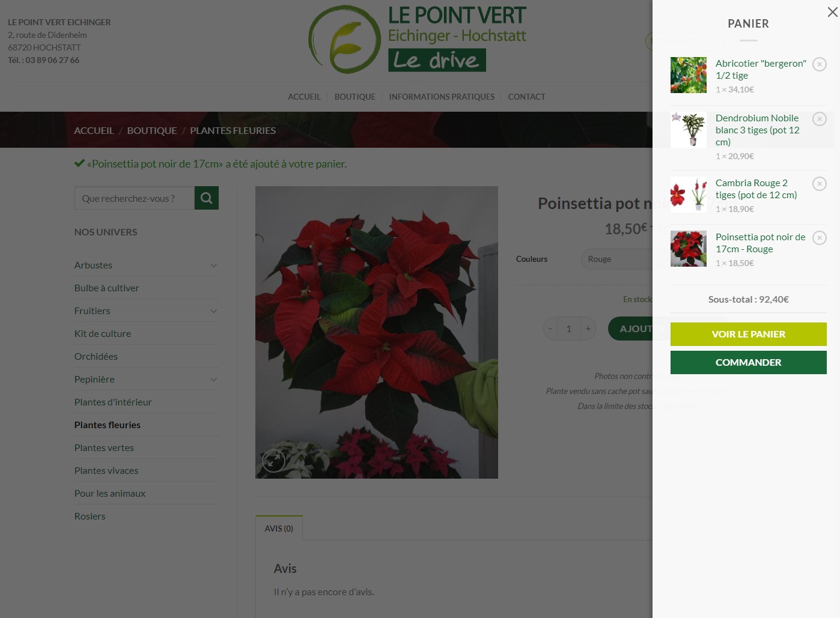Viewport: 840px width, 618px height.
Task: Expand the Pepinière category
Action: click(x=213, y=380)
